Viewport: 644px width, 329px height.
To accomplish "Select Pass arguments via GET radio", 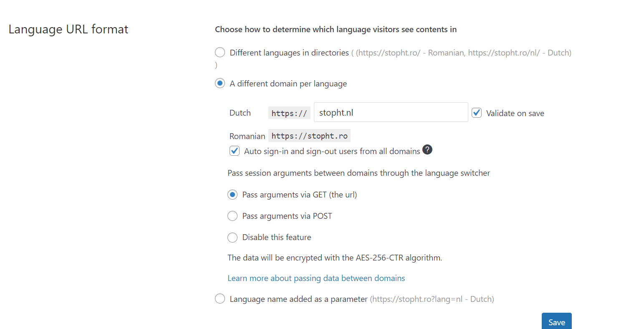I will pos(232,195).
